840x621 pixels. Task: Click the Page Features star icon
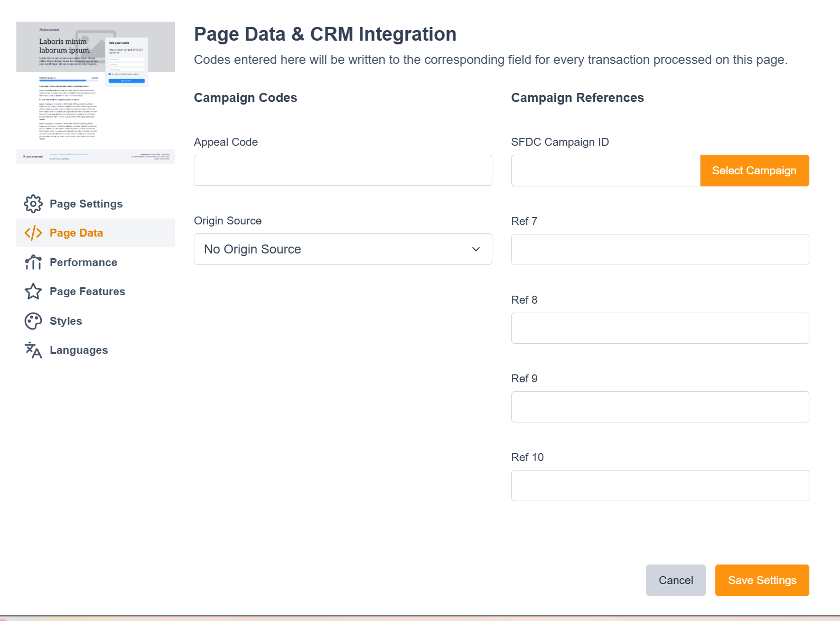(33, 291)
